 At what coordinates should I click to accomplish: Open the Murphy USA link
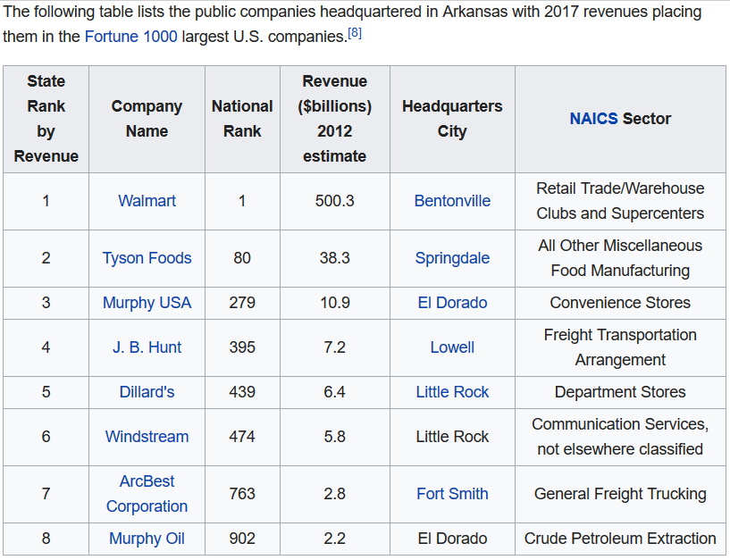pyautogui.click(x=147, y=303)
